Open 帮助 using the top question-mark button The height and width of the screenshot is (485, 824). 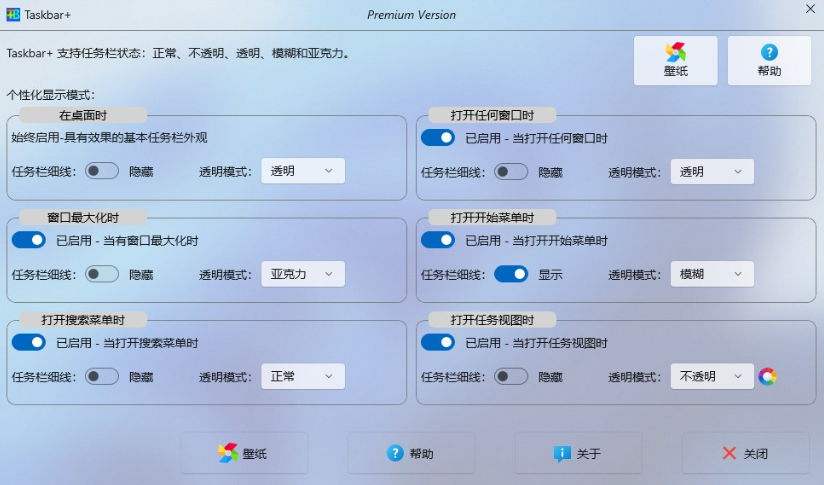[x=769, y=60]
